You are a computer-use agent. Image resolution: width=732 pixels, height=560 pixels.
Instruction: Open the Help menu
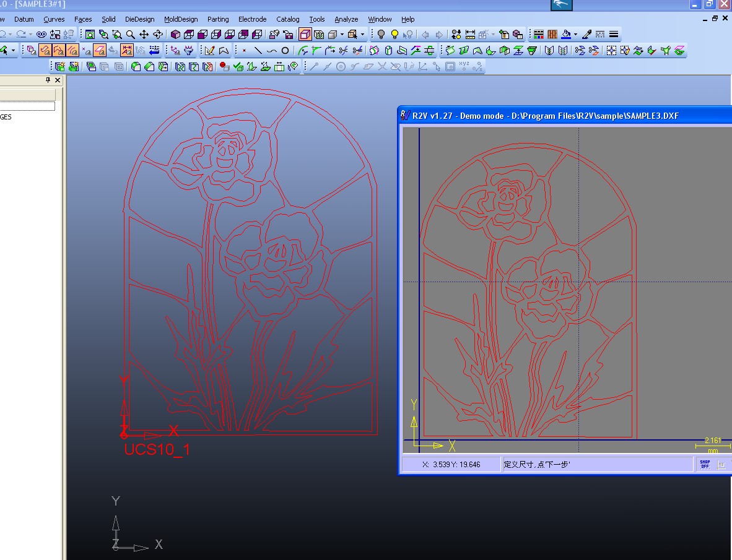408,19
